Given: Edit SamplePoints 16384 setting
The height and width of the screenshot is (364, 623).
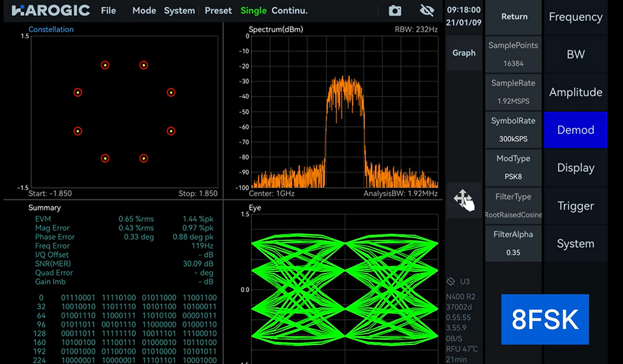Looking at the screenshot, I should pos(514,55).
